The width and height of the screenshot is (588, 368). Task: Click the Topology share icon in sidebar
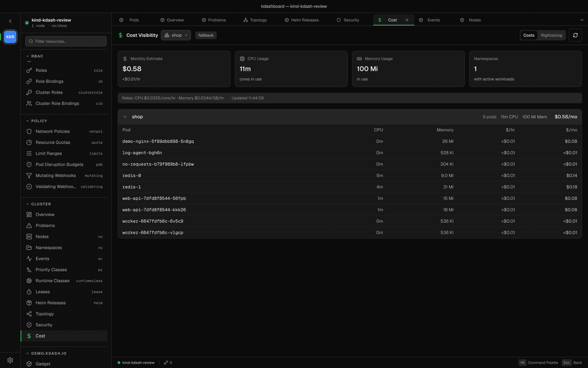29,314
